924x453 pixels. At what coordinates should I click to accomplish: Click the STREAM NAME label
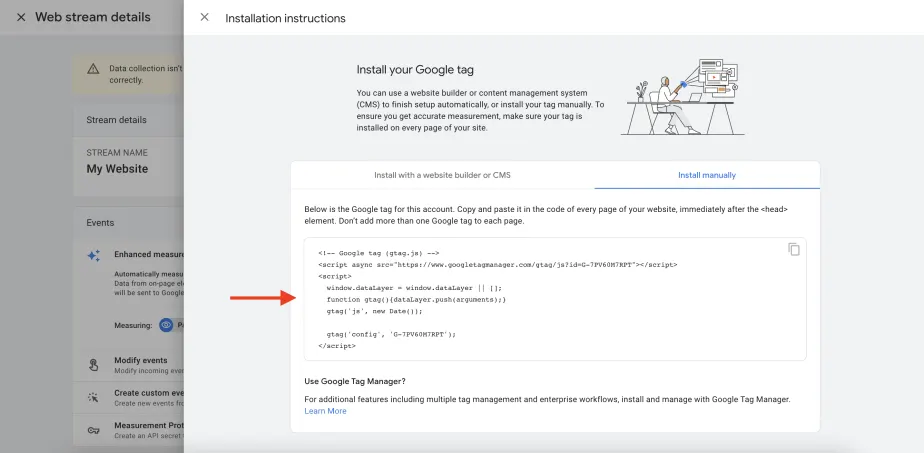[x=117, y=153]
